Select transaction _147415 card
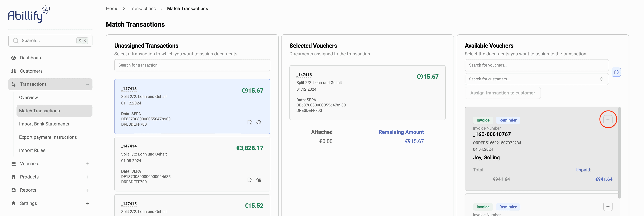Viewport: 644px width, 216px height. click(192, 206)
